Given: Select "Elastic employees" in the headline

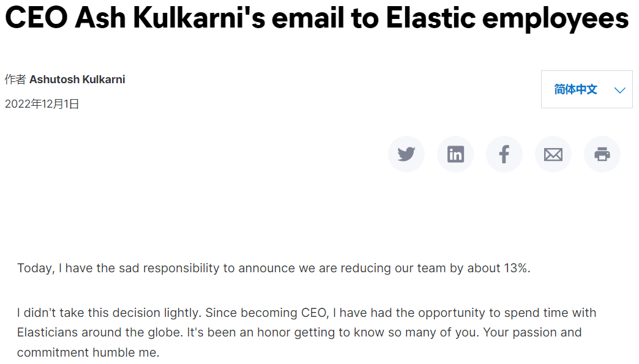Looking at the screenshot, I should [507, 19].
